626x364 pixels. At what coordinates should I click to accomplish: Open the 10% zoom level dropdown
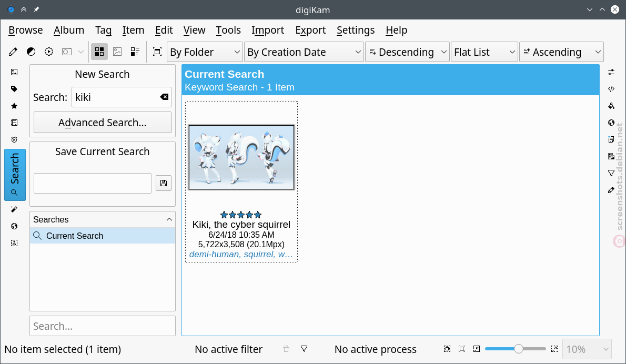[x=587, y=349]
